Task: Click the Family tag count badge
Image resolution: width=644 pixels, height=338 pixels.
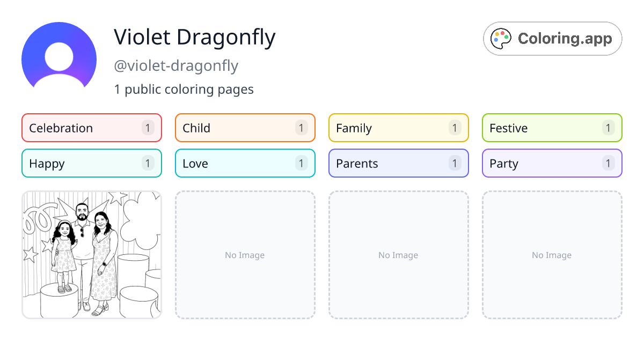Action: pos(455,128)
